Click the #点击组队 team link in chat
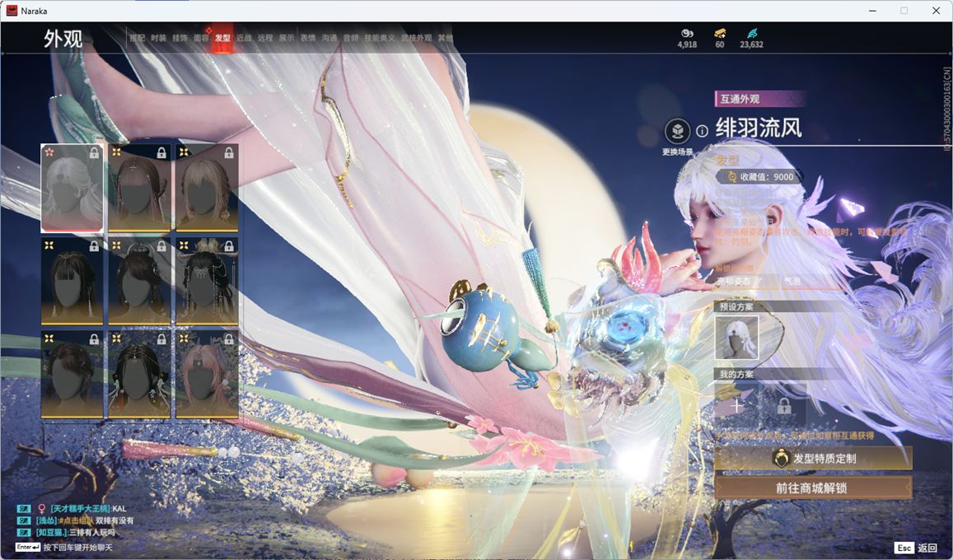 (76, 520)
